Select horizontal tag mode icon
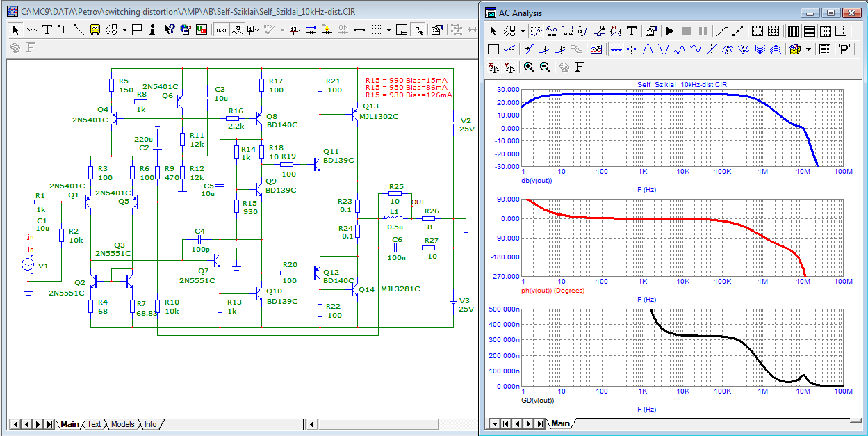The width and height of the screenshot is (868, 436). (567, 31)
